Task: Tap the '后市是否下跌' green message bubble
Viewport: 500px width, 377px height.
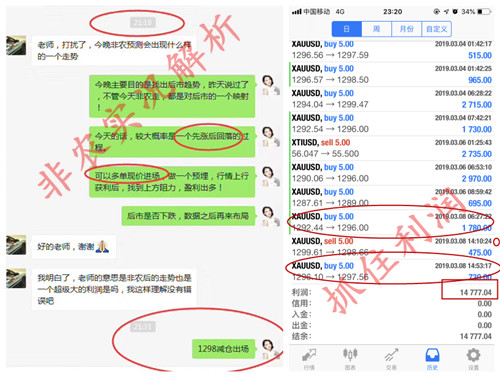Action: click(x=188, y=216)
